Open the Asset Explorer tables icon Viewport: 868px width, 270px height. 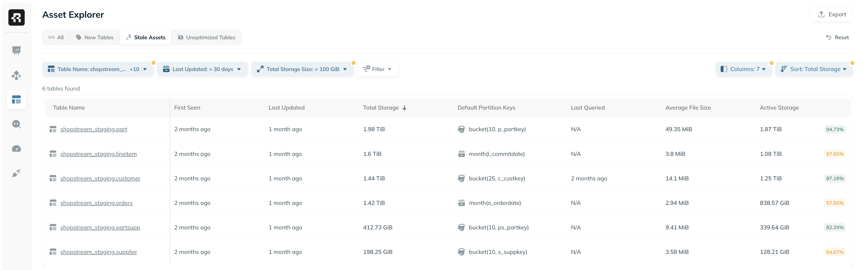click(16, 100)
